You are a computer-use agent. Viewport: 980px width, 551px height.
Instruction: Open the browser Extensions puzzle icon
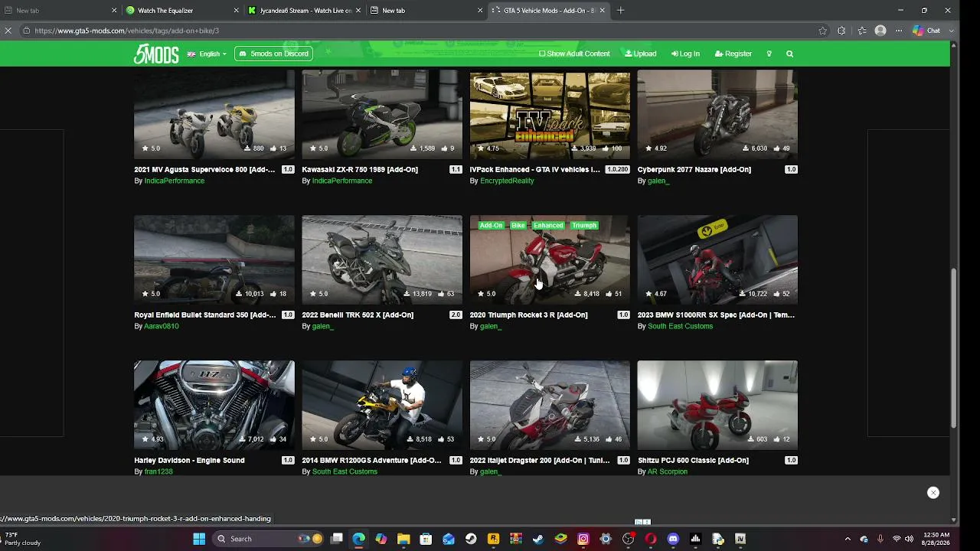pyautogui.click(x=841, y=31)
